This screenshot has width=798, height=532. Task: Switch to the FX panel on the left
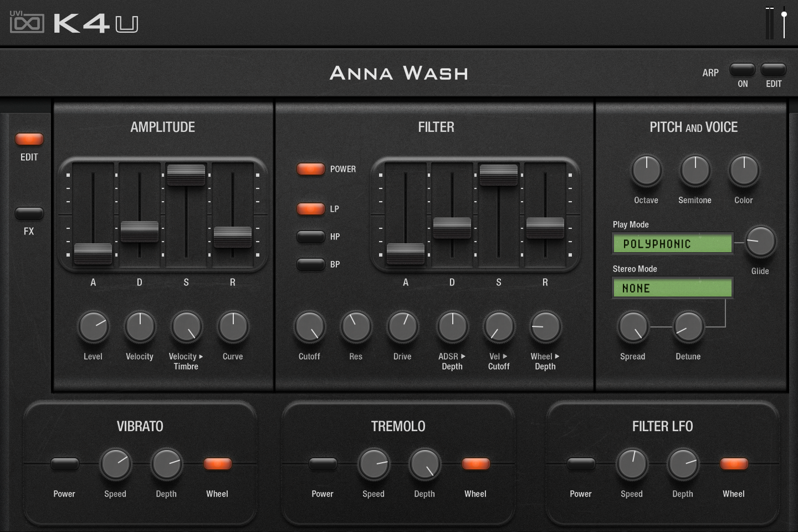coord(29,213)
